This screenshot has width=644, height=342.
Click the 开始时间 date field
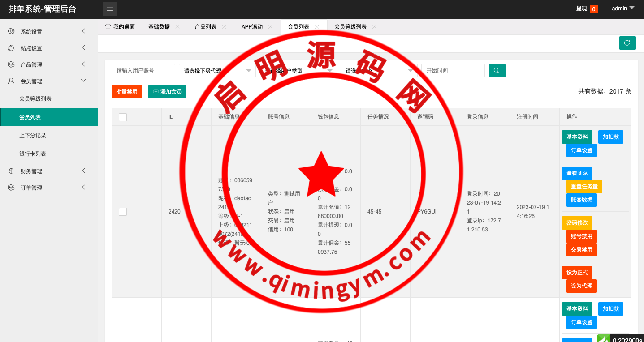(453, 71)
